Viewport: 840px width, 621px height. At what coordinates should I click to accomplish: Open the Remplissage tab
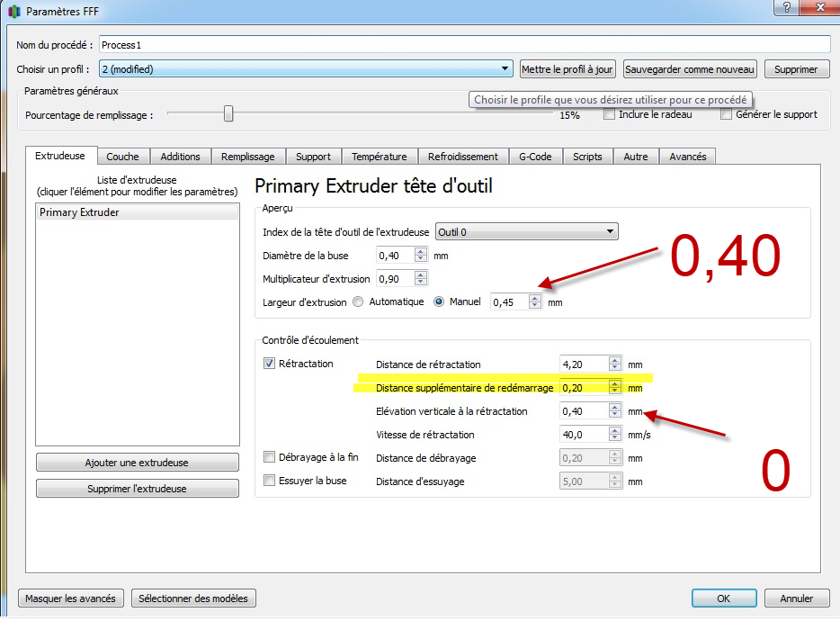248,157
